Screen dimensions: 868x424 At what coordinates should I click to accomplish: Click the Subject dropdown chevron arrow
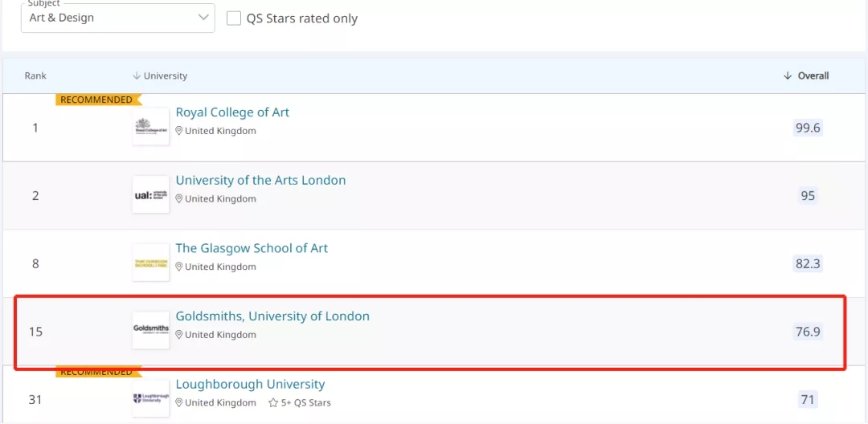(203, 18)
